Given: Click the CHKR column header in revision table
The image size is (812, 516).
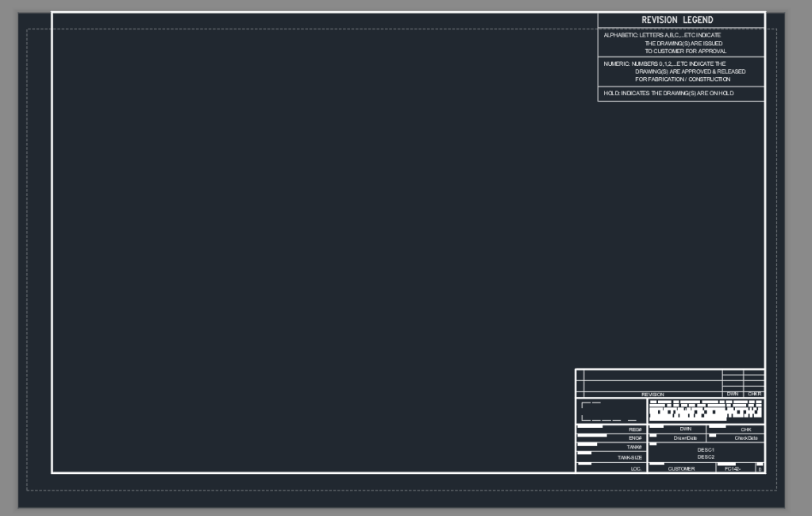Looking at the screenshot, I should (754, 394).
